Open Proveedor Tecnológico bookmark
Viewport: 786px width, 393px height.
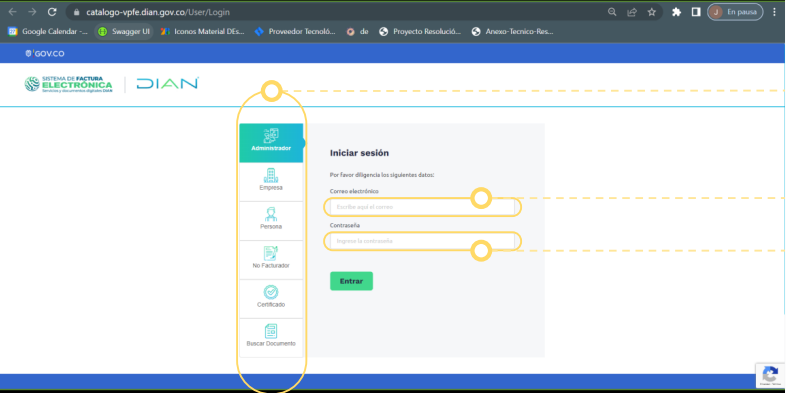click(295, 32)
